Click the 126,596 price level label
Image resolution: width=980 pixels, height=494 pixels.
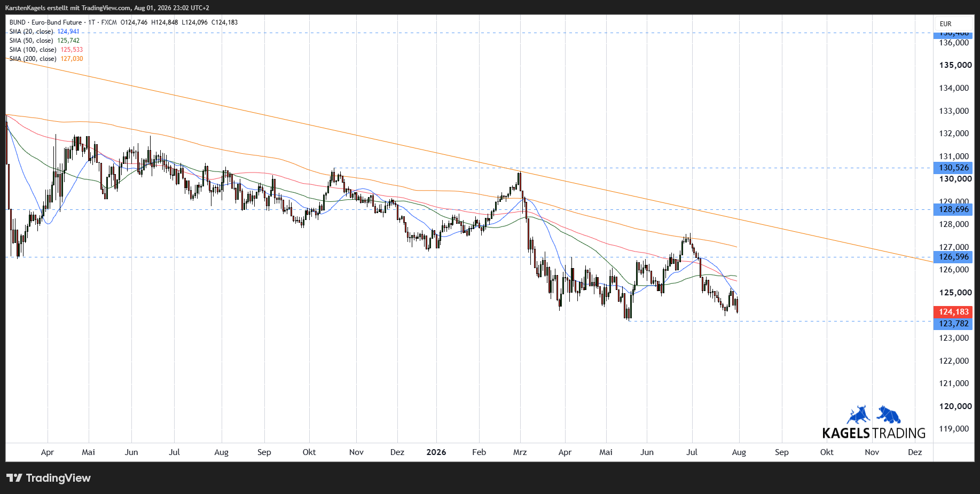click(953, 257)
